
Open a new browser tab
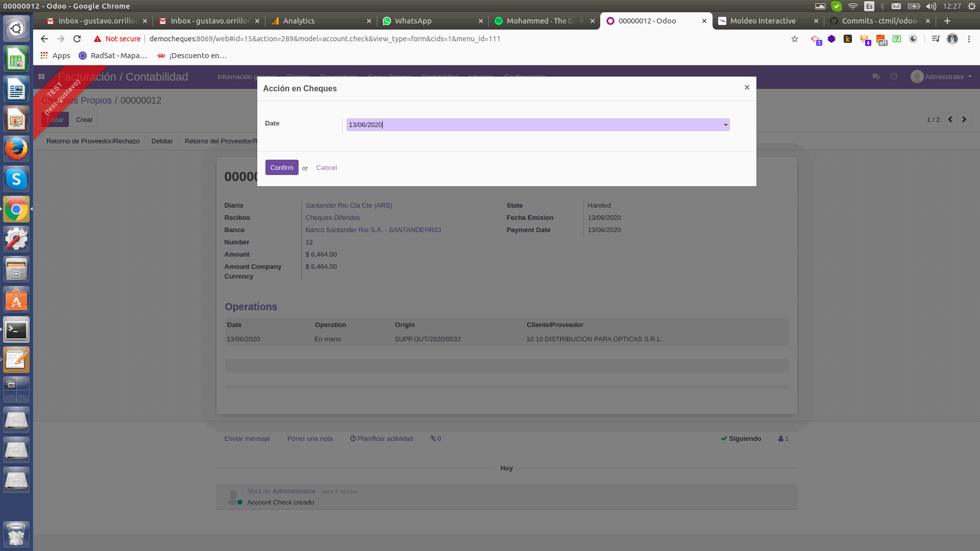[947, 21]
